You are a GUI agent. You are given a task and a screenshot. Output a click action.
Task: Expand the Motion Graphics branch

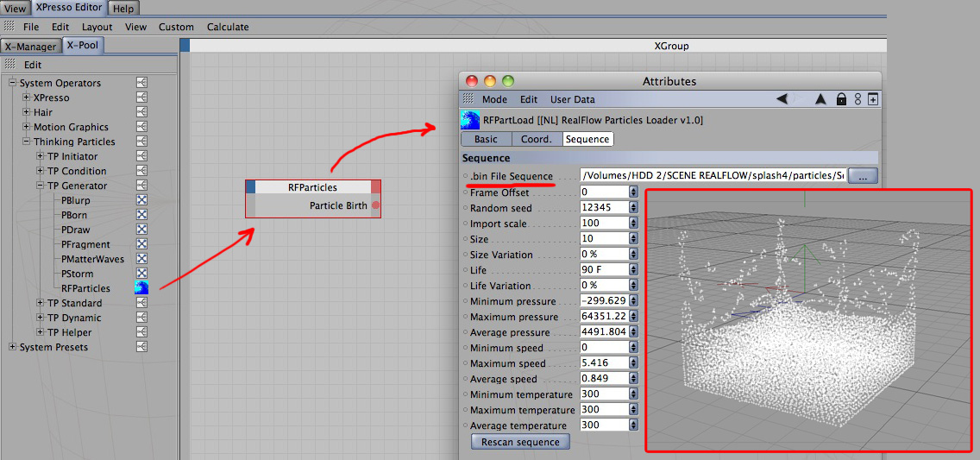(x=26, y=127)
